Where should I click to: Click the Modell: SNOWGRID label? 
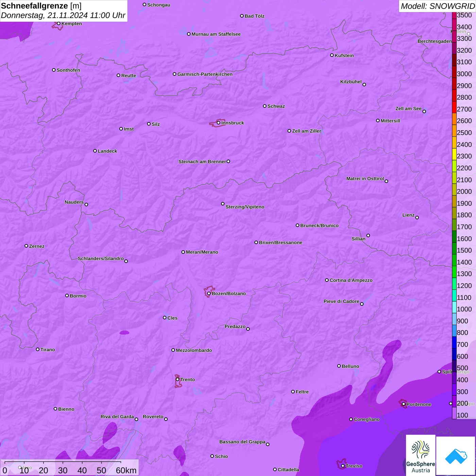coord(438,6)
